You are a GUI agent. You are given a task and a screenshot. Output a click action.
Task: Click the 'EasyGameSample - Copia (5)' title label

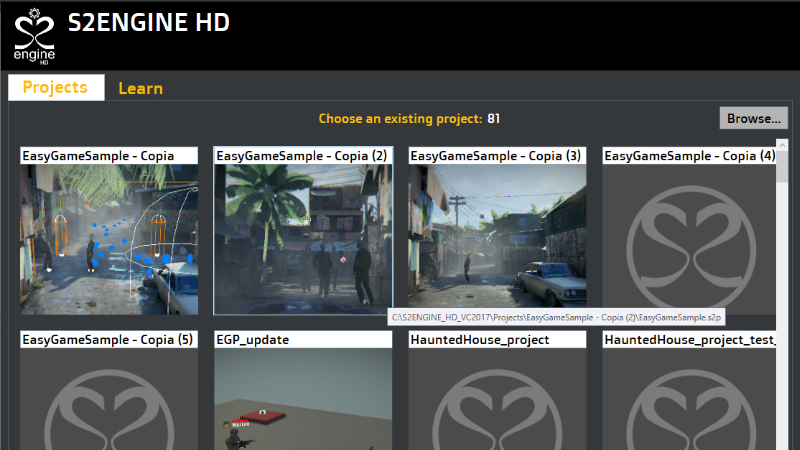[109, 339]
